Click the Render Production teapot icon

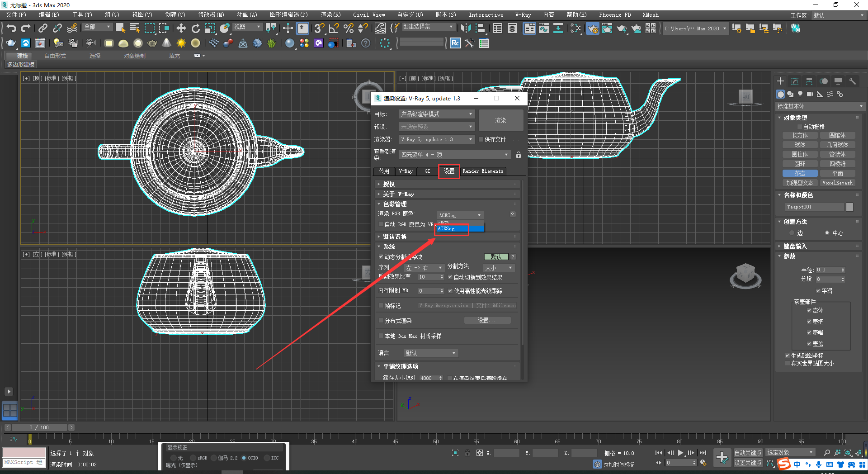622,28
